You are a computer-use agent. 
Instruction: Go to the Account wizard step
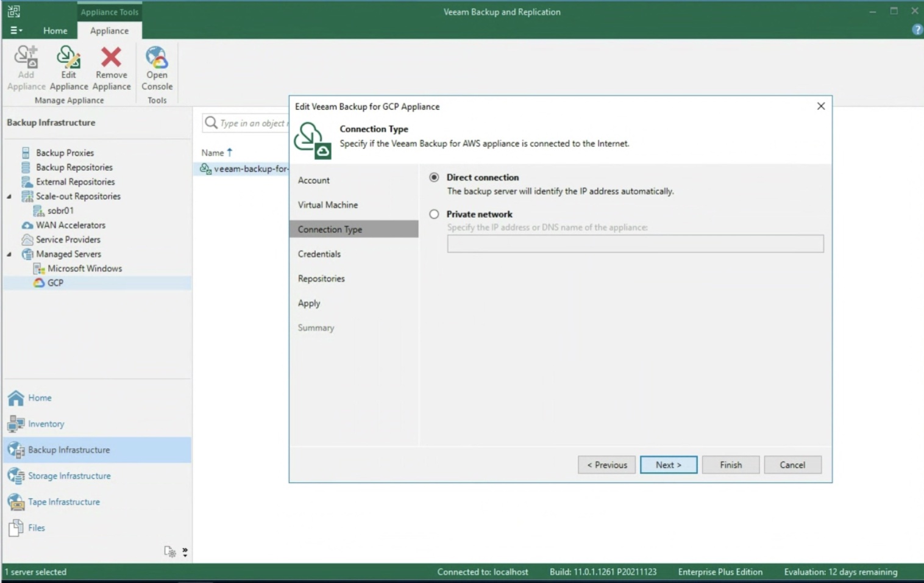coord(313,181)
